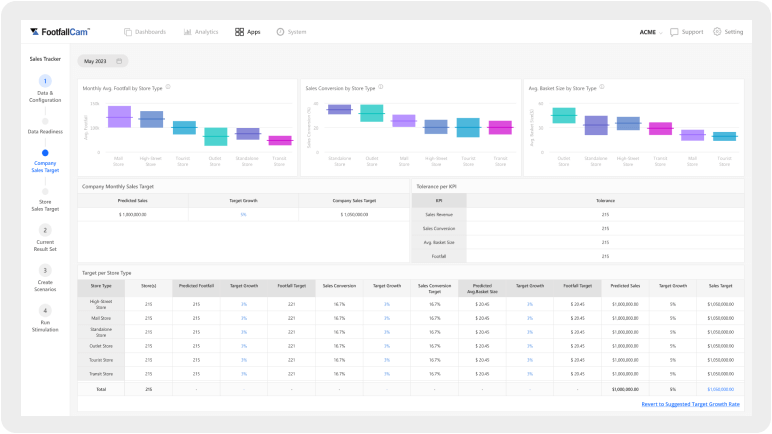Select Company Sales Target sub-step
Screen dimensions: 772x434
pyautogui.click(x=45, y=162)
